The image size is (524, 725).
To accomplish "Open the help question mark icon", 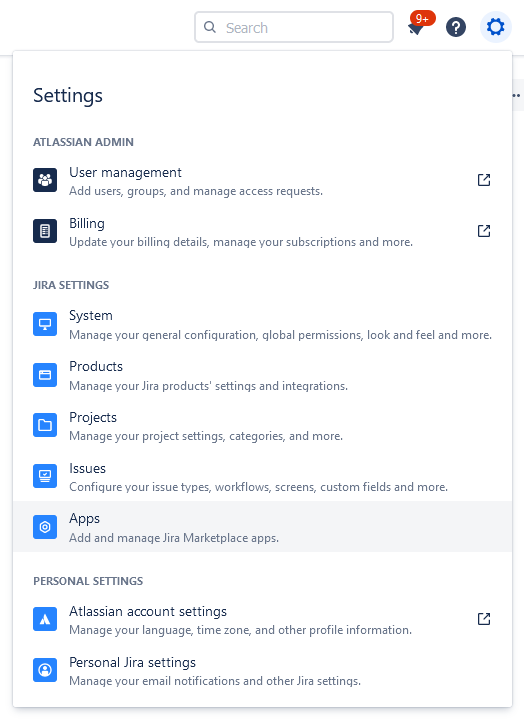I will (456, 27).
